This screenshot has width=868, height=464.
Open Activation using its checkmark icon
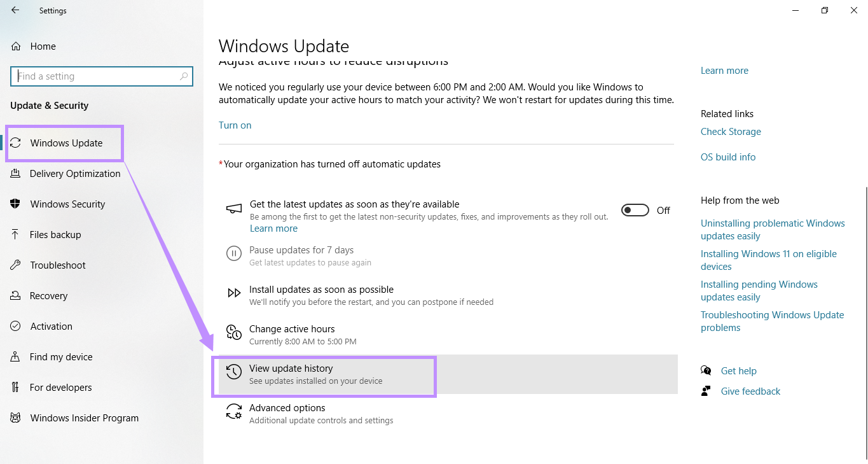click(14, 326)
